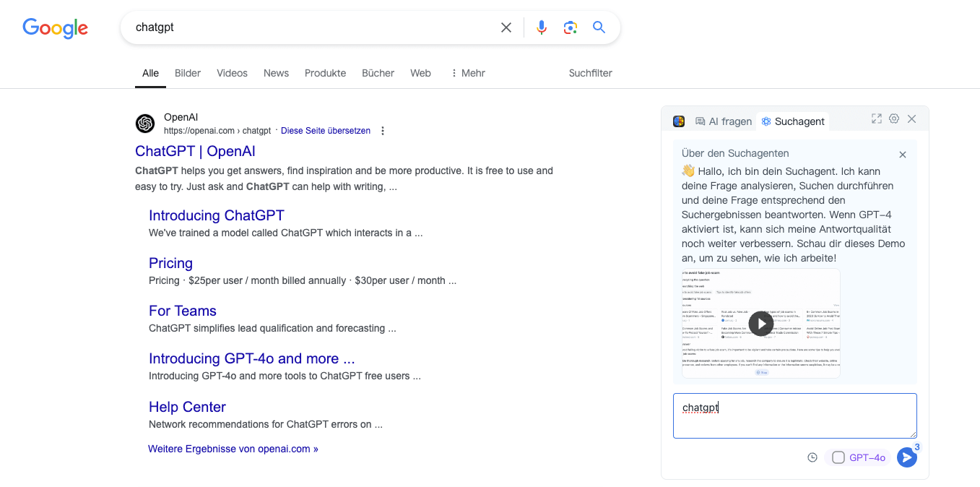Submit search with magnifier icon
The height and width of the screenshot is (487, 980).
[x=599, y=27]
